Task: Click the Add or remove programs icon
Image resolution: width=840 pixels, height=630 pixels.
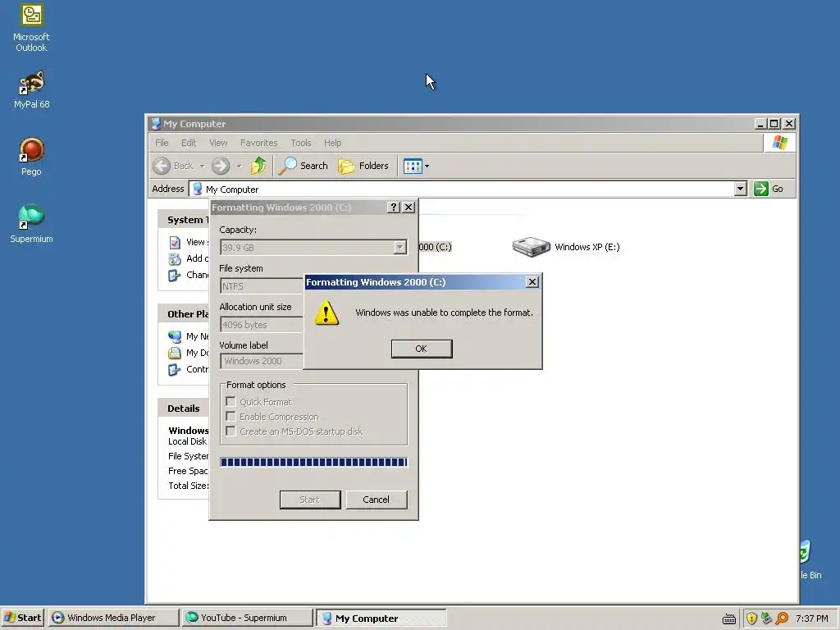Action: tap(175, 259)
